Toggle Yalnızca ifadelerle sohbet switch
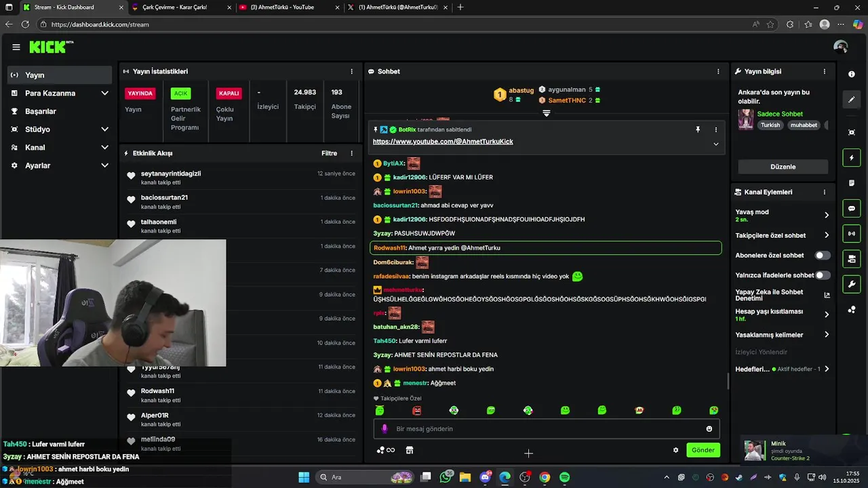 [x=823, y=275]
